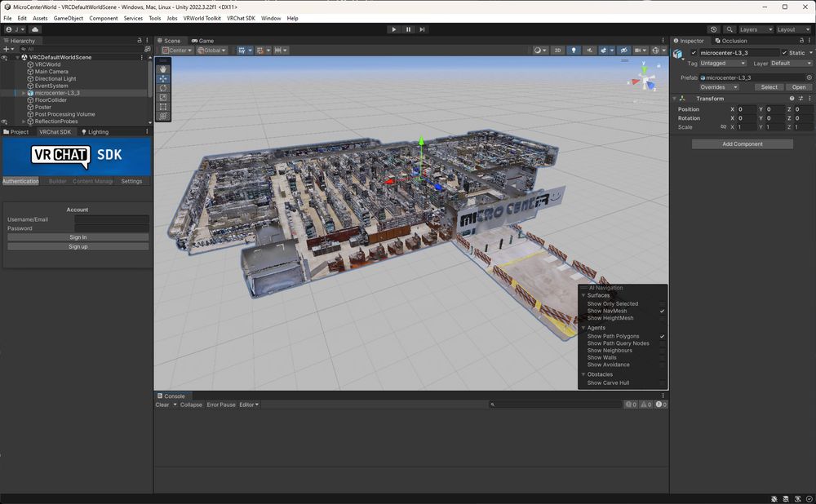Toggle grid snapping icon
The height and width of the screenshot is (504, 816).
click(x=259, y=51)
